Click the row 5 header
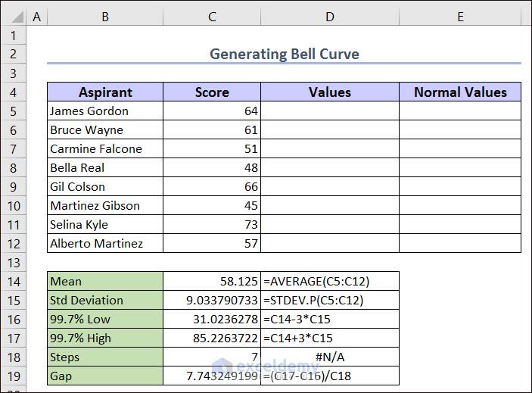Image resolution: width=532 pixels, height=393 pixels. pos(14,111)
